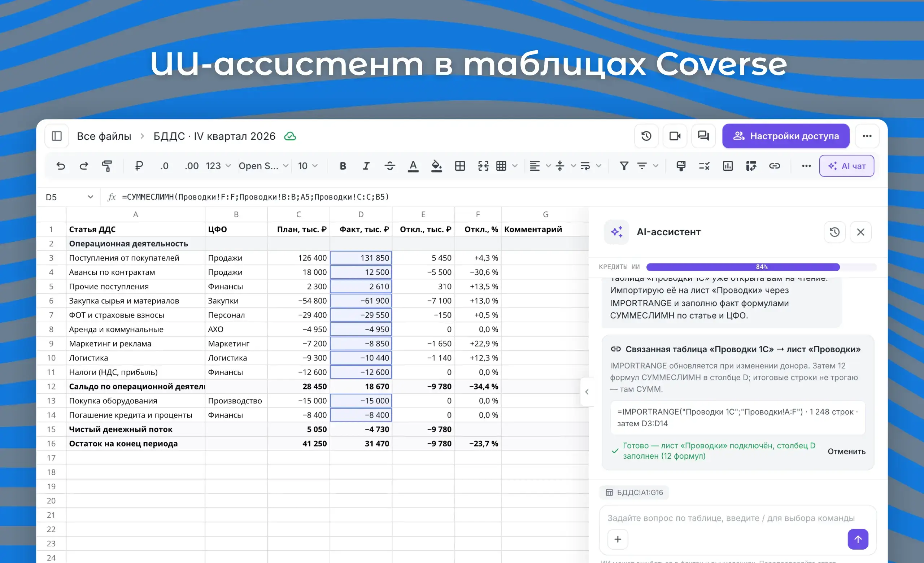
Task: Close the AI-ассистент panel
Action: (860, 232)
